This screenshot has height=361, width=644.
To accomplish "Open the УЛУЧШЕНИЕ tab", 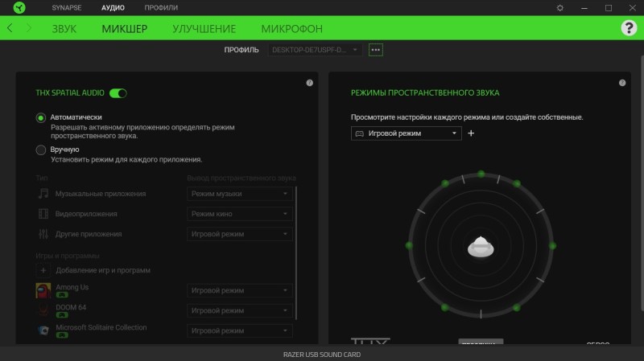I will tap(204, 29).
